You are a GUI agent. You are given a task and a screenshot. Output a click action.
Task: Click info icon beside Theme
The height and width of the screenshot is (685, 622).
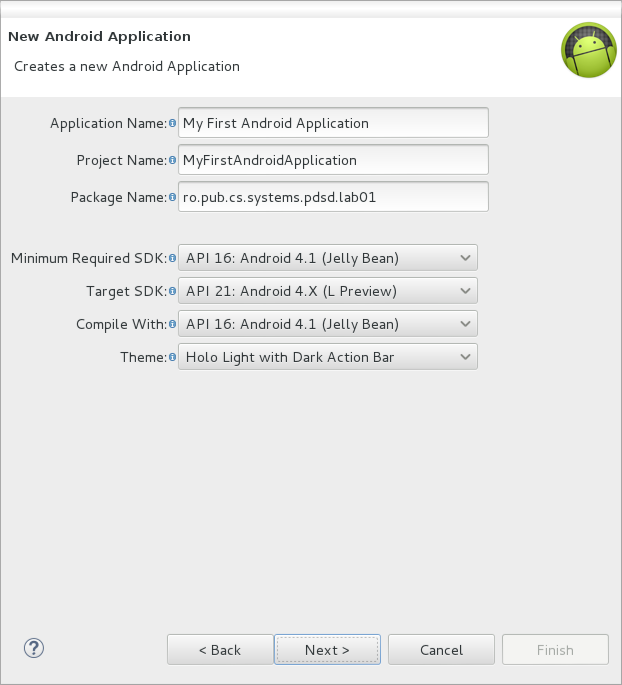tap(173, 357)
